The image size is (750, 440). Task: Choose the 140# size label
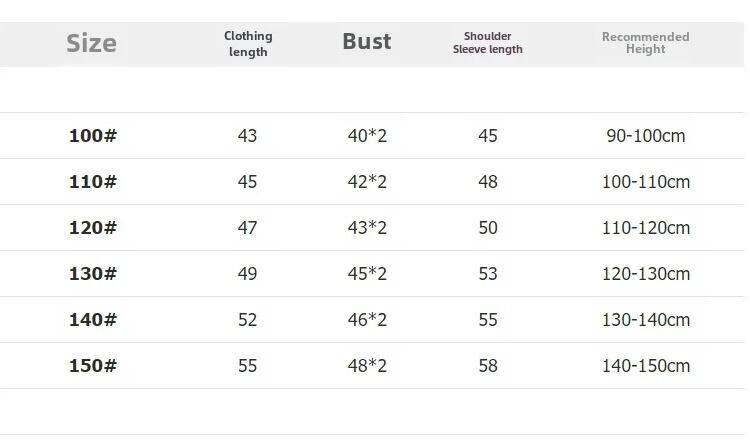click(x=93, y=320)
